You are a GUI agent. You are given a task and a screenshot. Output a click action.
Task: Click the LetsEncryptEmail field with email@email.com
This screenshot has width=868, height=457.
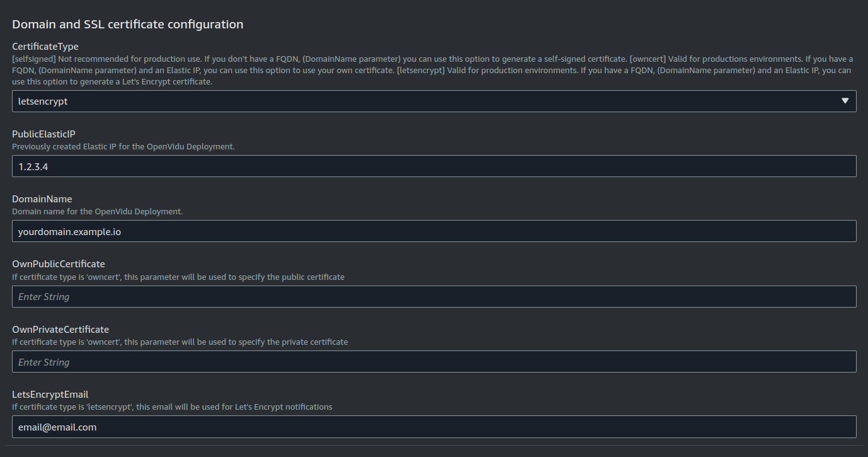[x=434, y=427]
